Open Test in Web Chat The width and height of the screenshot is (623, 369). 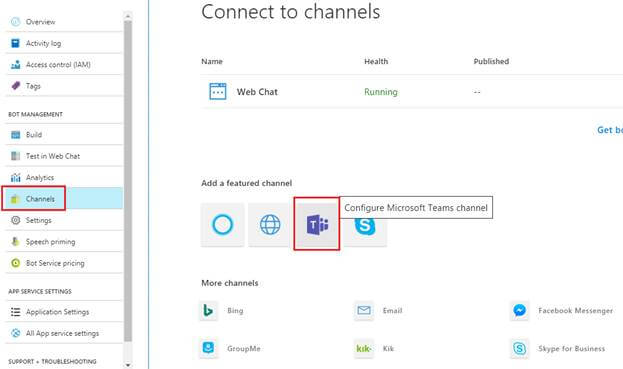tap(64, 156)
